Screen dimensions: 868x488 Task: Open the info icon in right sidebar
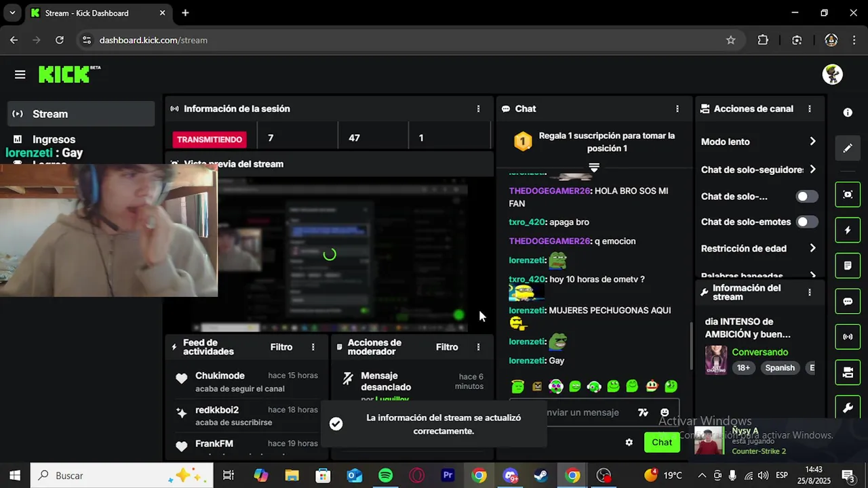tap(848, 113)
